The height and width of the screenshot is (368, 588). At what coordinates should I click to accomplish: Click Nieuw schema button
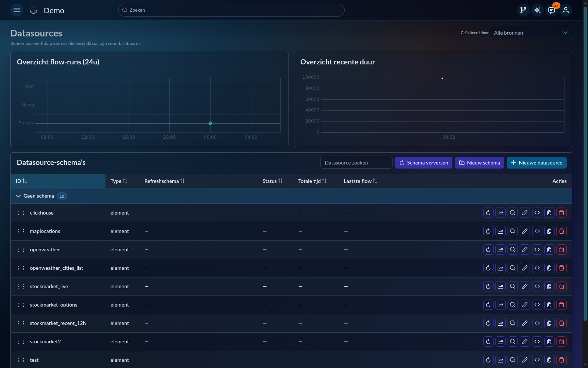click(480, 163)
